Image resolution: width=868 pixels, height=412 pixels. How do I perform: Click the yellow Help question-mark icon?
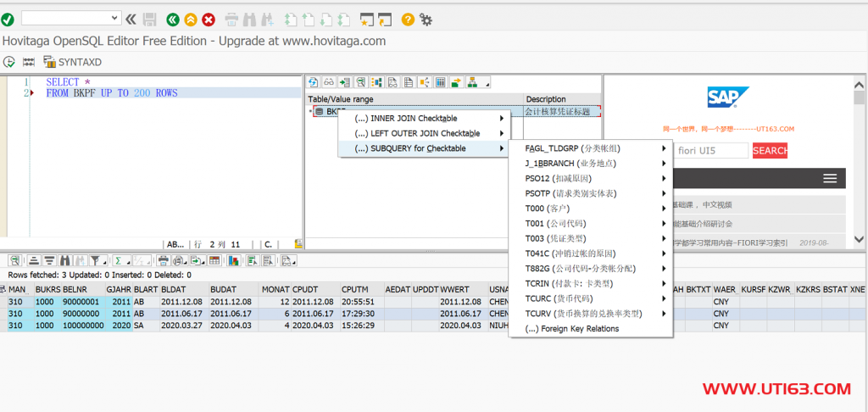pyautogui.click(x=408, y=20)
